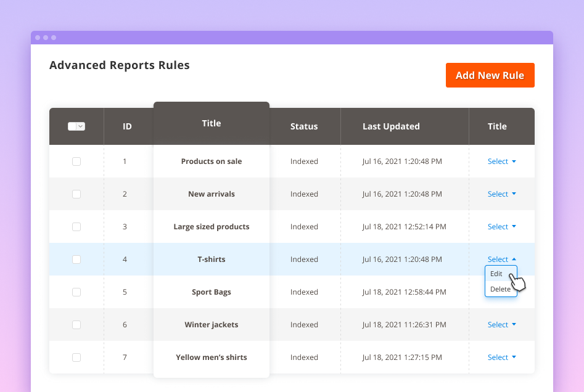The image size is (584, 392).
Task: Open the Select dropdown for "Products on sale"
Action: [x=501, y=161]
